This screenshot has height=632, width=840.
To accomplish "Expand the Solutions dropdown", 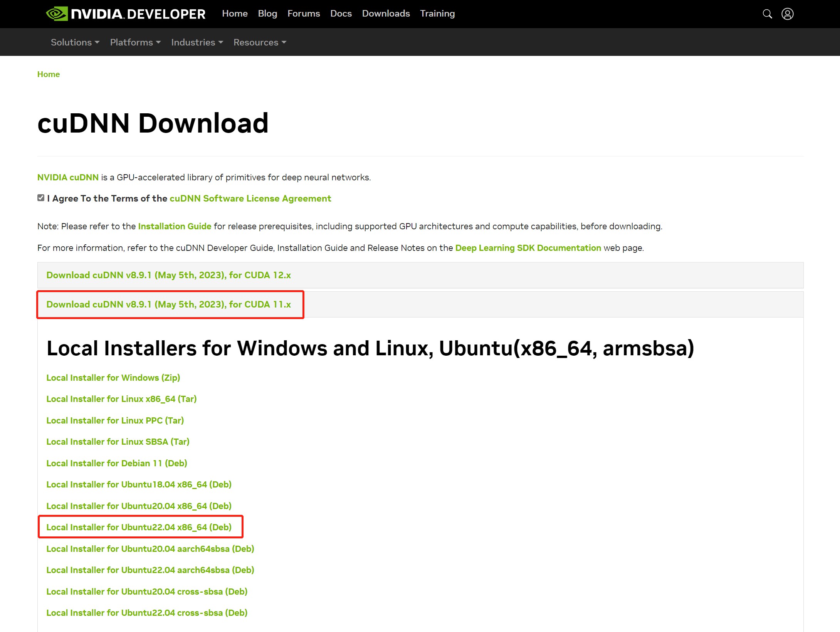I will 75,42.
